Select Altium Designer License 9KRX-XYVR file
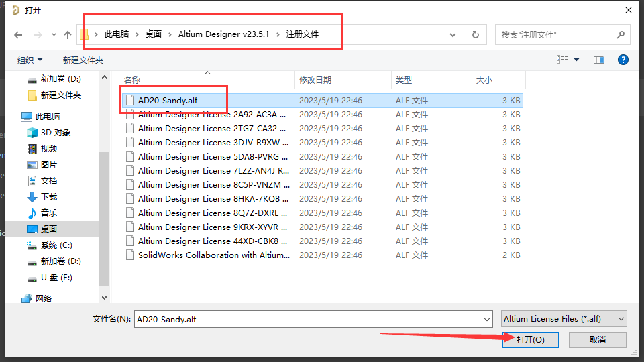 (x=323, y=227)
